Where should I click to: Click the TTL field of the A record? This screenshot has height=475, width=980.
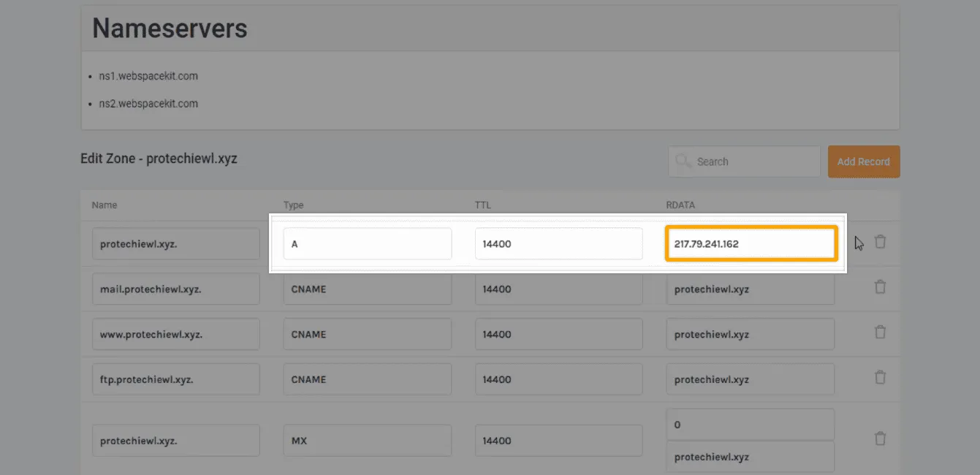pos(558,244)
